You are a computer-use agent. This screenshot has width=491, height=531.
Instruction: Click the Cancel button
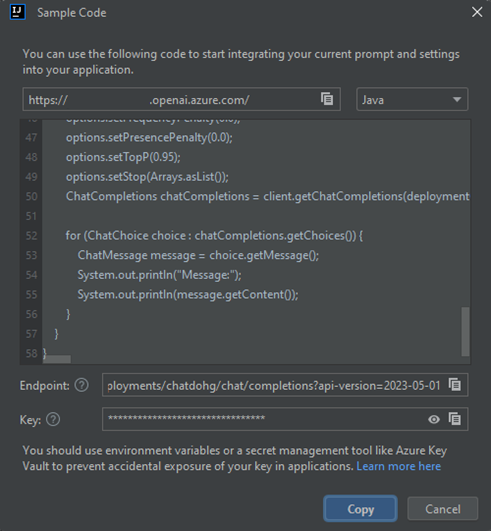pyautogui.click(x=443, y=509)
